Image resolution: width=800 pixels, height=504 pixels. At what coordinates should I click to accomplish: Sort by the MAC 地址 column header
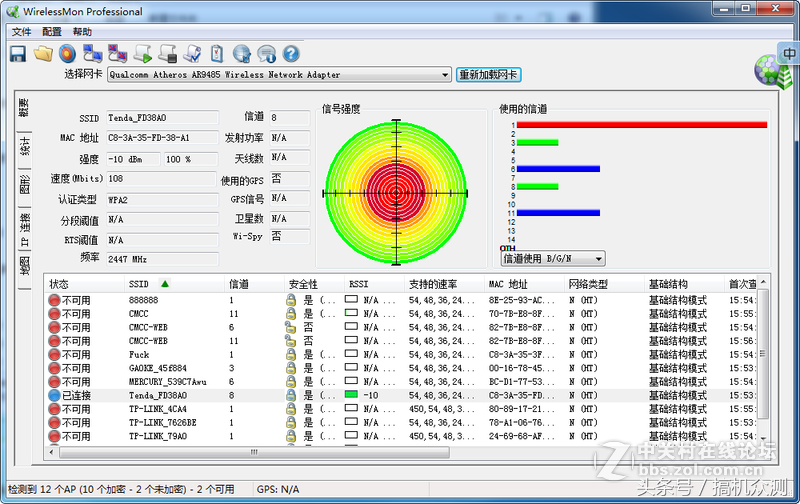pos(524,284)
